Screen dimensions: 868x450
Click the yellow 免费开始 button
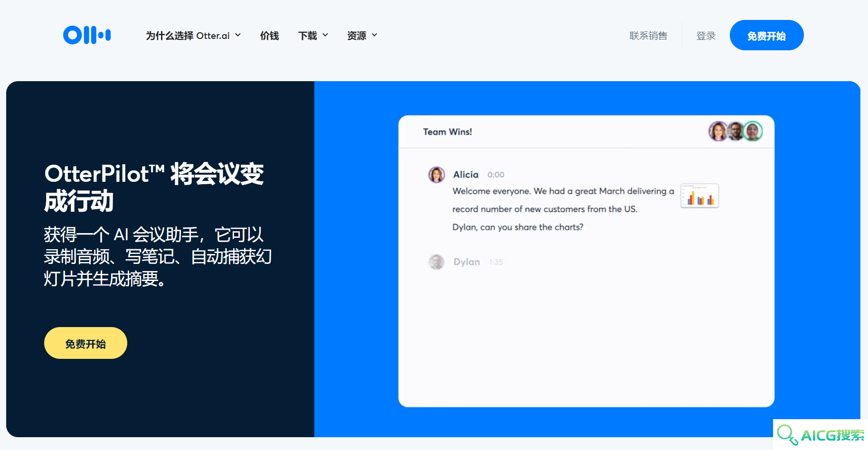click(85, 343)
